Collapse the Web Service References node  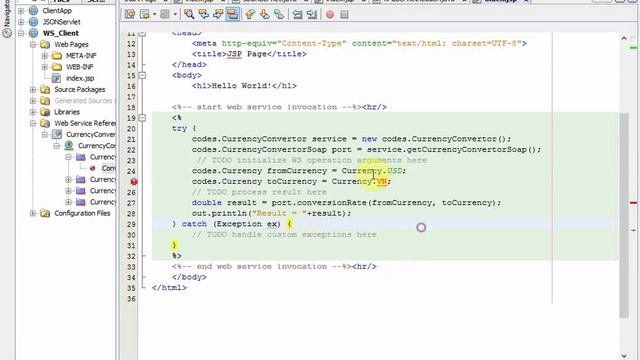[33, 123]
